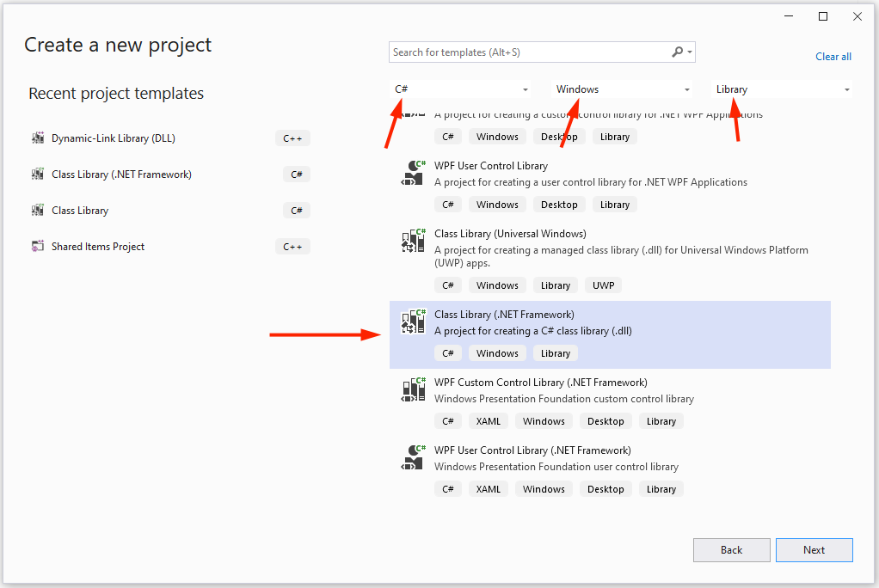This screenshot has height=588, width=879.
Task: Click the Shared Items Project icon
Action: pos(38,246)
